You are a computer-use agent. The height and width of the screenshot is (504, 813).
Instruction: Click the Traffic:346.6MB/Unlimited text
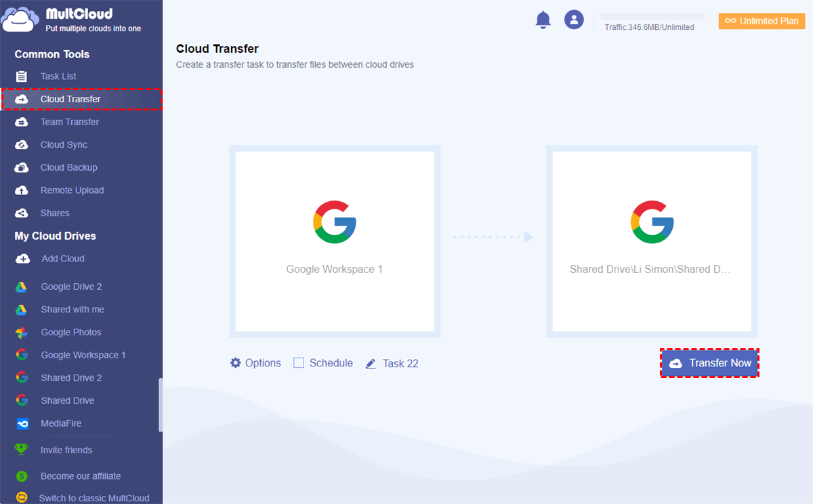(650, 27)
